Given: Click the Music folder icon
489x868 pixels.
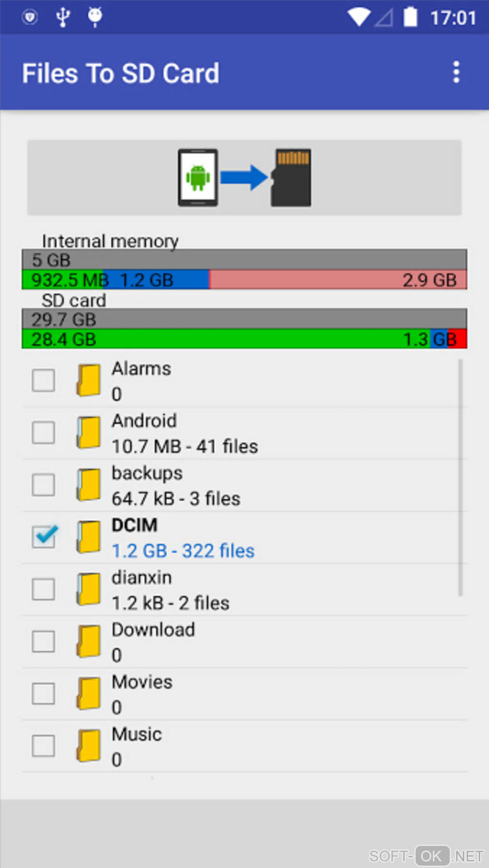Looking at the screenshot, I should [x=89, y=746].
